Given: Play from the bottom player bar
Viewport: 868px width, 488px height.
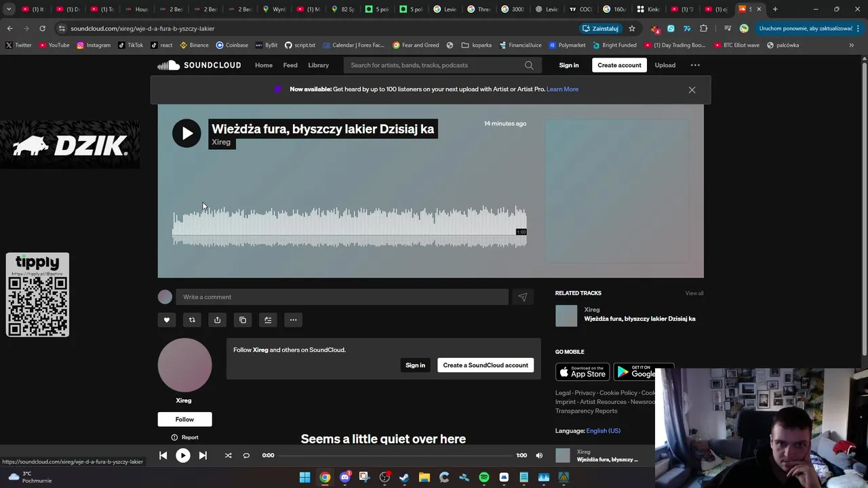Looking at the screenshot, I should pyautogui.click(x=183, y=455).
